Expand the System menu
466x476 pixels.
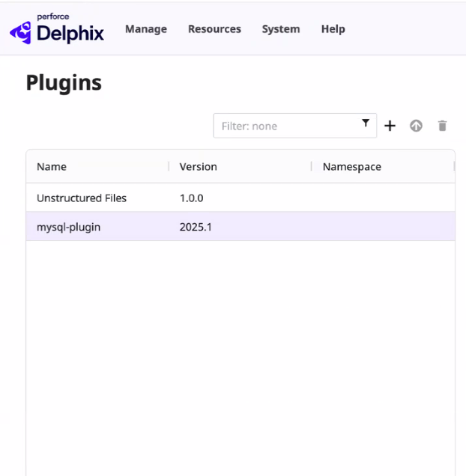tap(281, 29)
